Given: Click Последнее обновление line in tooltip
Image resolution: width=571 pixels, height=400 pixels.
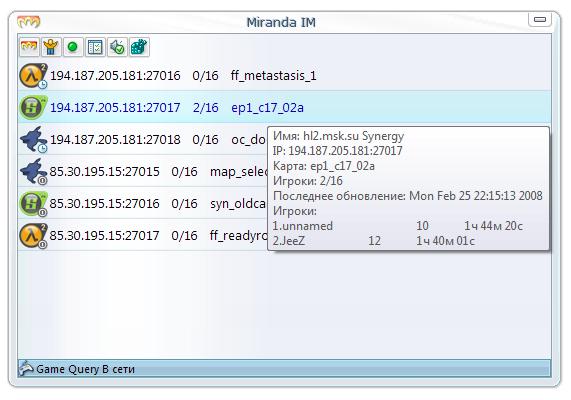Looking at the screenshot, I should click(407, 196).
